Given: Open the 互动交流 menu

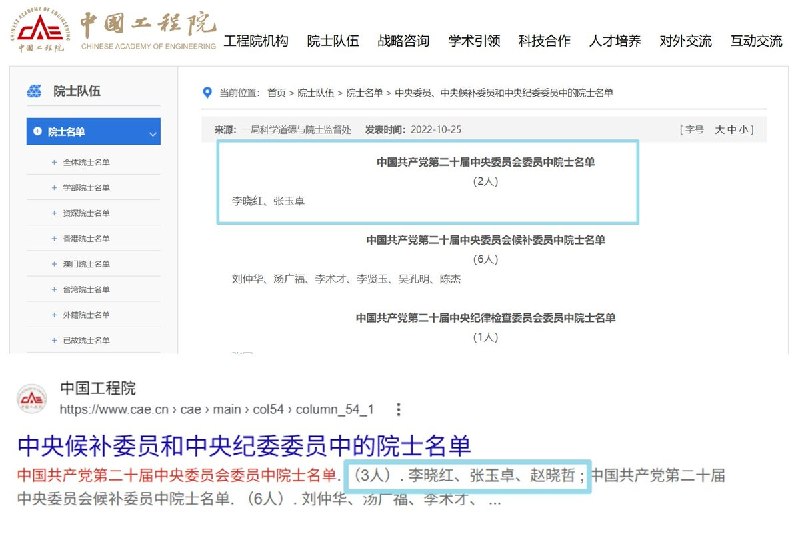Looking at the screenshot, I should 756,41.
